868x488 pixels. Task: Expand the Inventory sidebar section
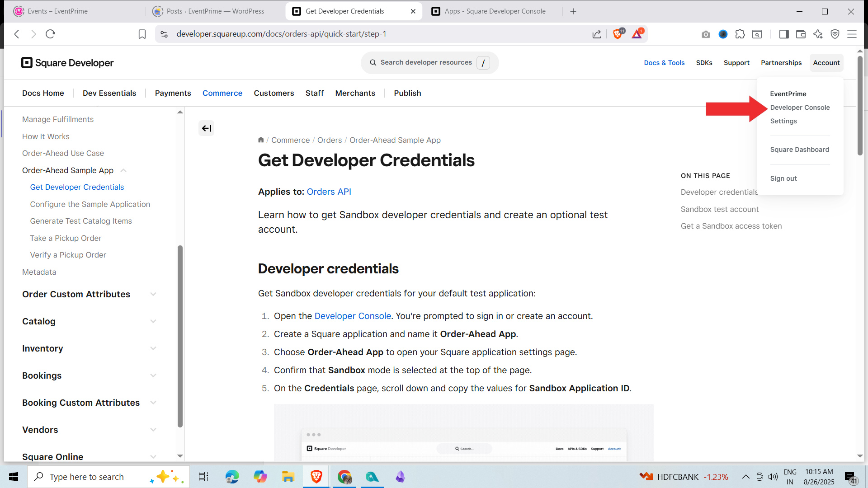pyautogui.click(x=153, y=348)
